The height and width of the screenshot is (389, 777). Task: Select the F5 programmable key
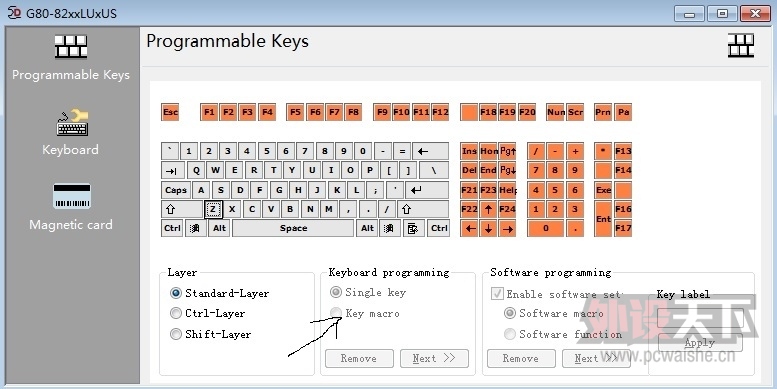[x=295, y=112]
